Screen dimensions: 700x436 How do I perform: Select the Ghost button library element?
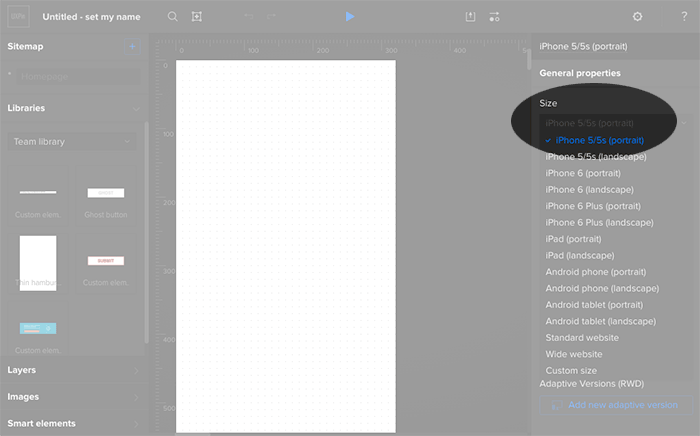(x=106, y=196)
